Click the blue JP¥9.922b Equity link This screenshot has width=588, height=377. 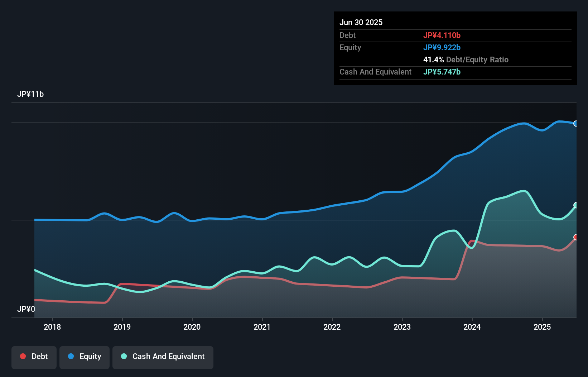pyautogui.click(x=442, y=47)
